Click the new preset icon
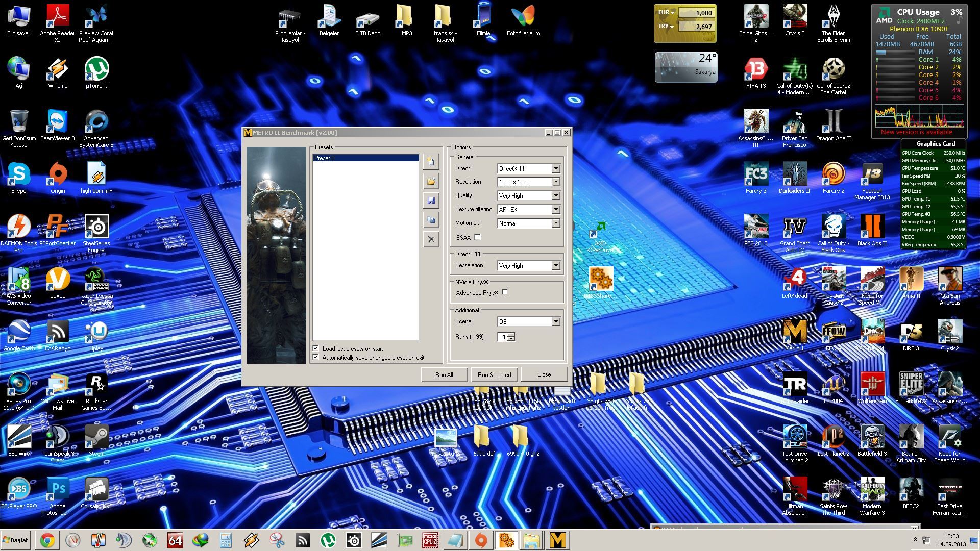This screenshot has height=551, width=980. [x=431, y=162]
